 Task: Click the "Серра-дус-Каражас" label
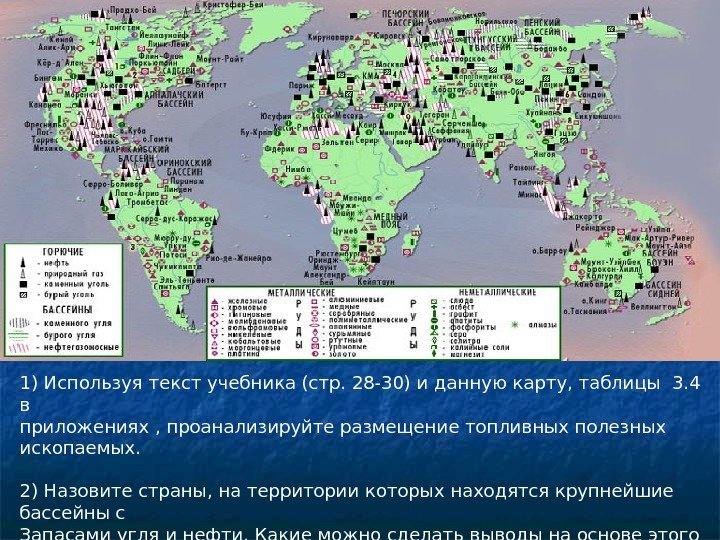[x=174, y=219]
